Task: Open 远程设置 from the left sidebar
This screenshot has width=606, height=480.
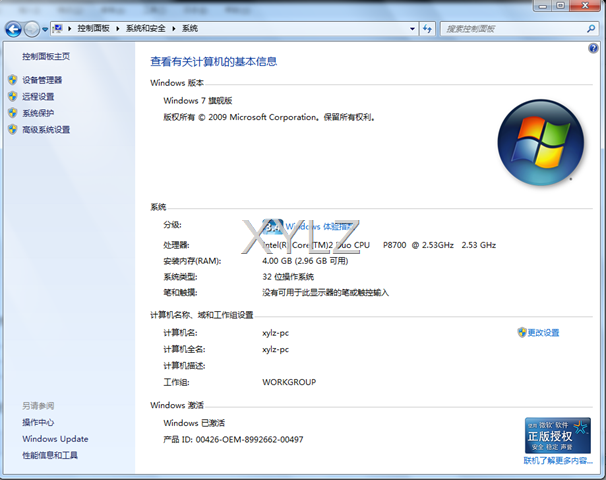Action: [x=38, y=97]
